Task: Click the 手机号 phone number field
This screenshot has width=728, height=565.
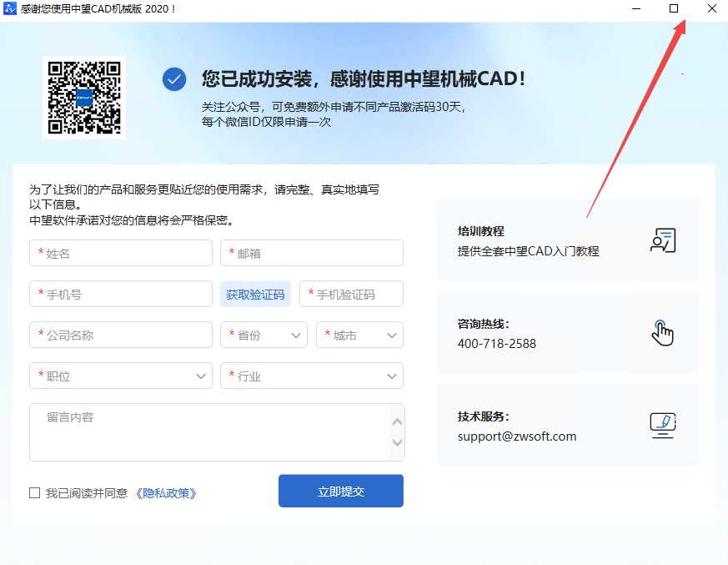Action: point(121,294)
